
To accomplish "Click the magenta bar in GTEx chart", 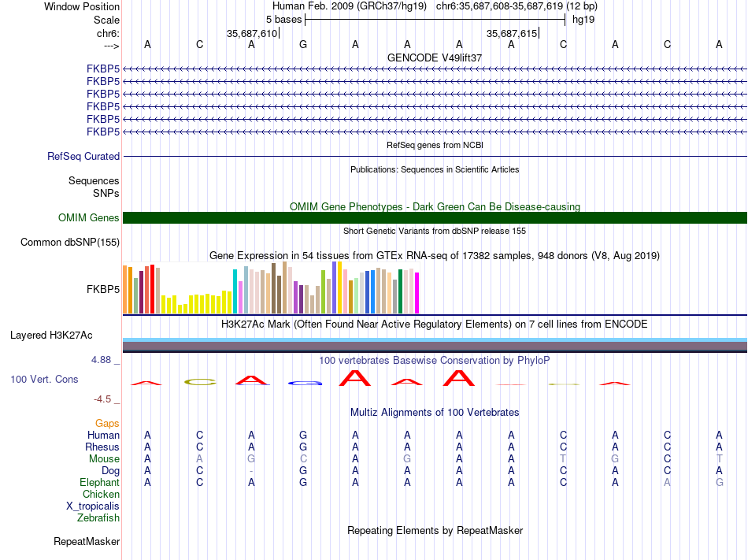I will [x=417, y=293].
